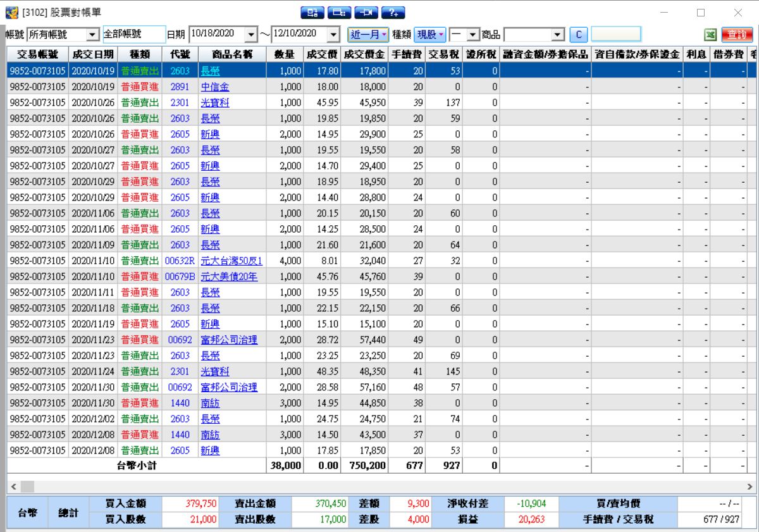Viewport: 759px width, 532px height.
Task: Click the Excel export icon
Action: pos(710,35)
